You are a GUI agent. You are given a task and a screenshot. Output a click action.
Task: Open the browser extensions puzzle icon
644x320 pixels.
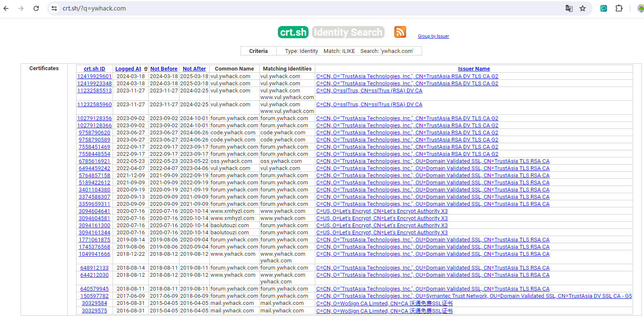(x=619, y=8)
